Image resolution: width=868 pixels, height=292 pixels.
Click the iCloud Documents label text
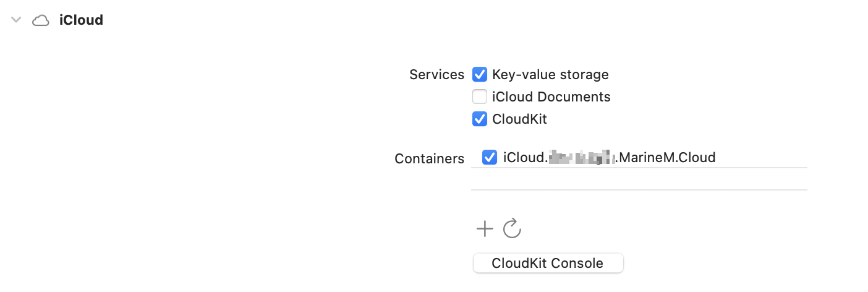click(x=551, y=97)
